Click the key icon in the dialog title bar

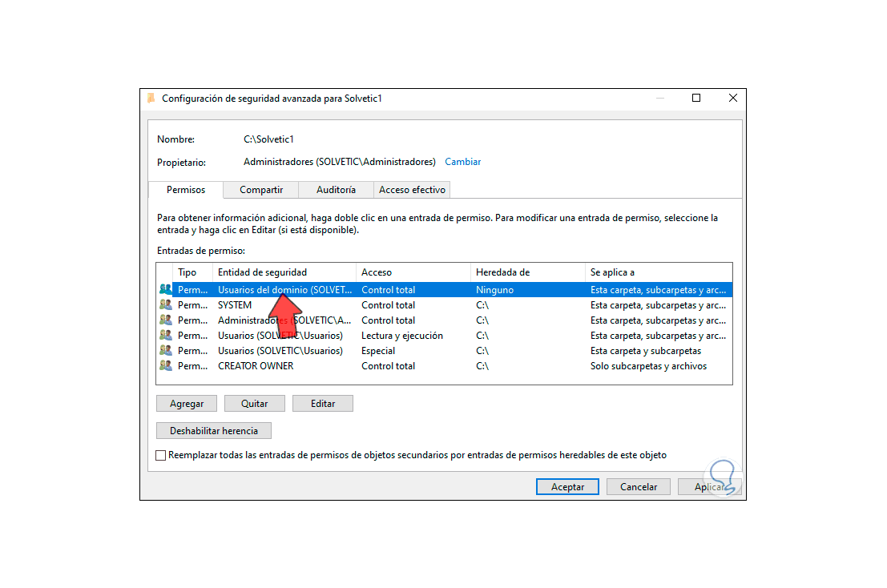coord(151,98)
